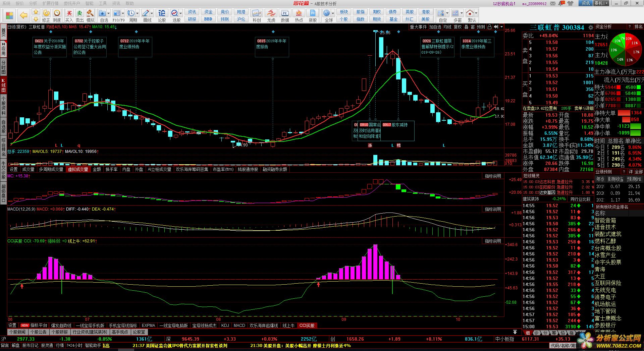
Task: Expand the F10/F9 dropdown arrow
Action: pyautogui.click(x=123, y=13)
